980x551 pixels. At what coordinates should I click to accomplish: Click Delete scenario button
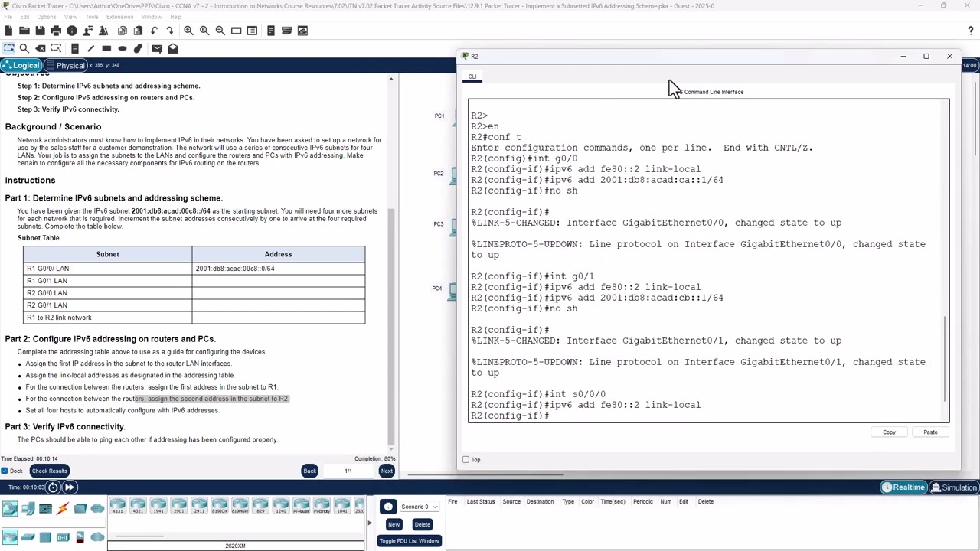(422, 524)
